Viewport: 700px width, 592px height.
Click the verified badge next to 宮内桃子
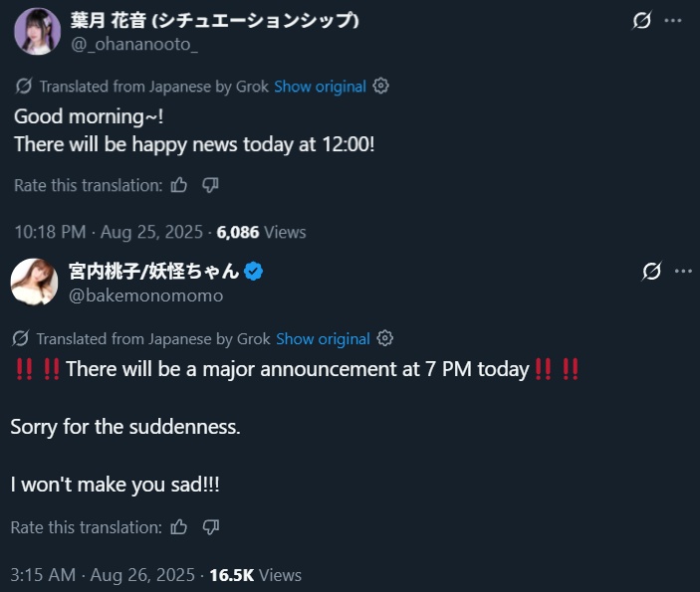pos(255,272)
